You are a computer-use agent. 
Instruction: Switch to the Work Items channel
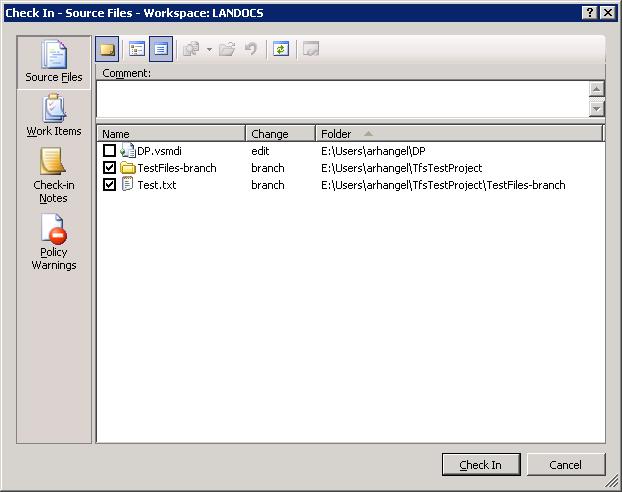[54, 115]
